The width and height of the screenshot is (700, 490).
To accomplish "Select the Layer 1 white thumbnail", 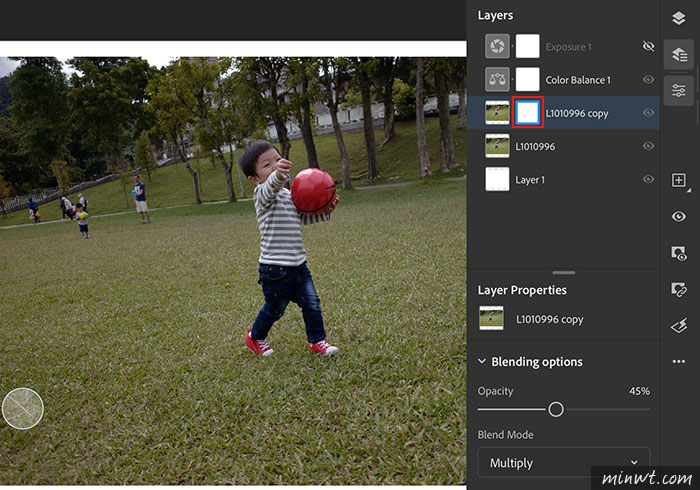I will pos(497,179).
